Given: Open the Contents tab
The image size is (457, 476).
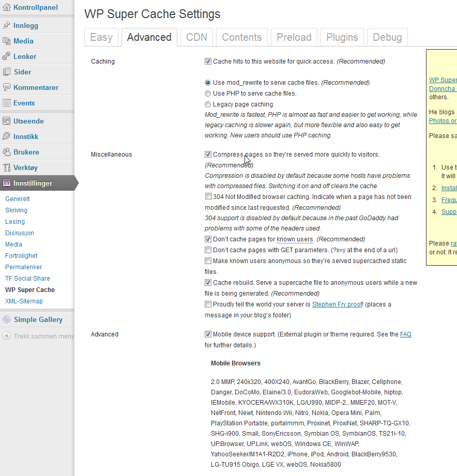Looking at the screenshot, I should 242,37.
